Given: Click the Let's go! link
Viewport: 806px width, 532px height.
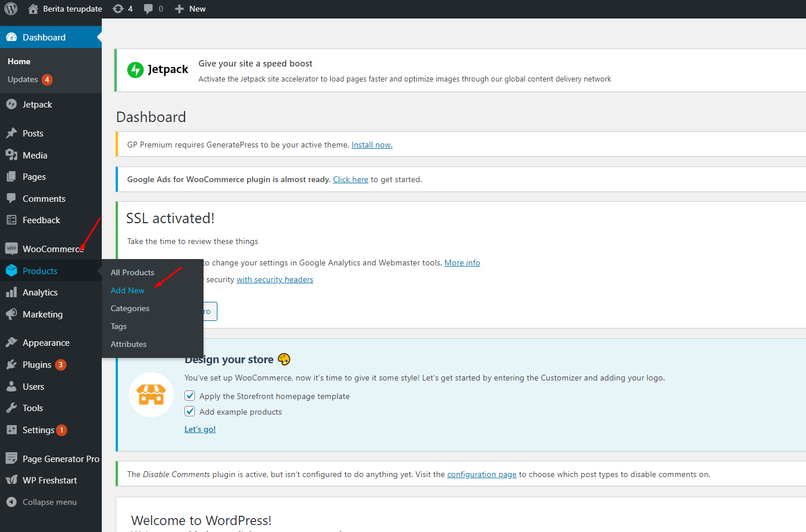Looking at the screenshot, I should (200, 429).
